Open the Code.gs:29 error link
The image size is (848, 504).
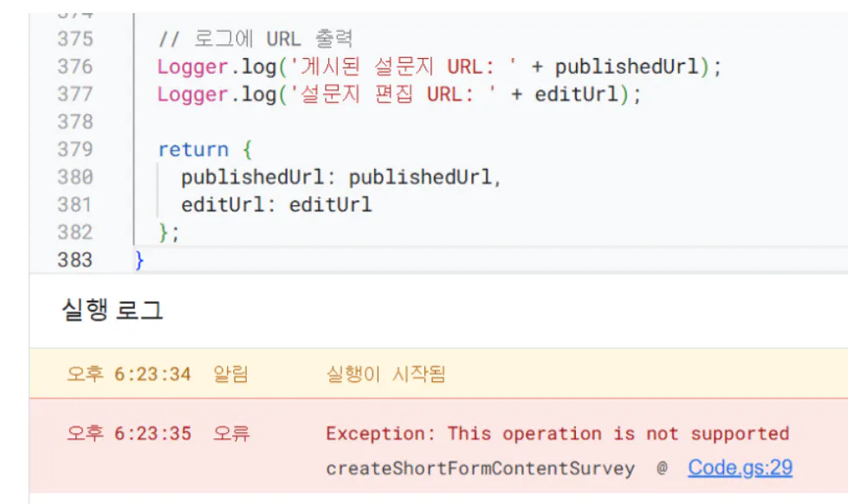[x=740, y=468]
